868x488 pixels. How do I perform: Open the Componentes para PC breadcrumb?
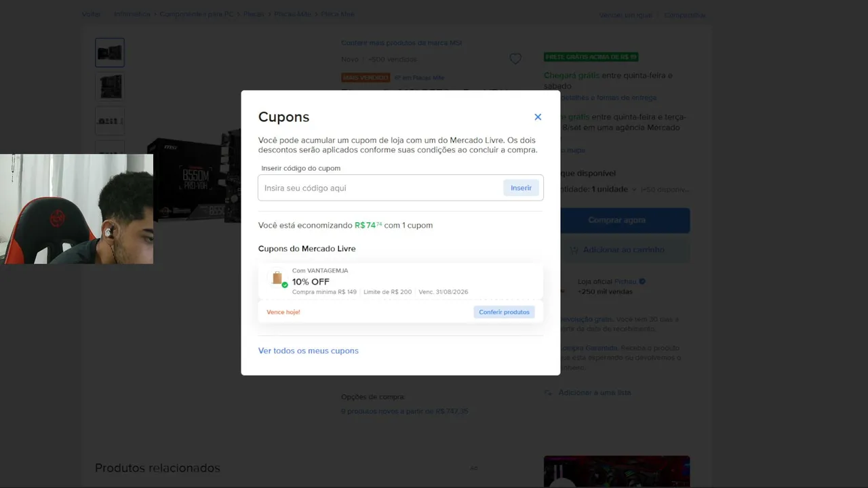coord(197,14)
